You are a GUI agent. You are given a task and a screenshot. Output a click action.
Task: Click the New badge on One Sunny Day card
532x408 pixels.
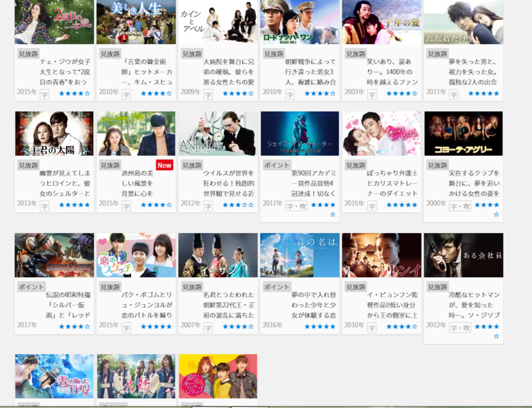point(164,165)
